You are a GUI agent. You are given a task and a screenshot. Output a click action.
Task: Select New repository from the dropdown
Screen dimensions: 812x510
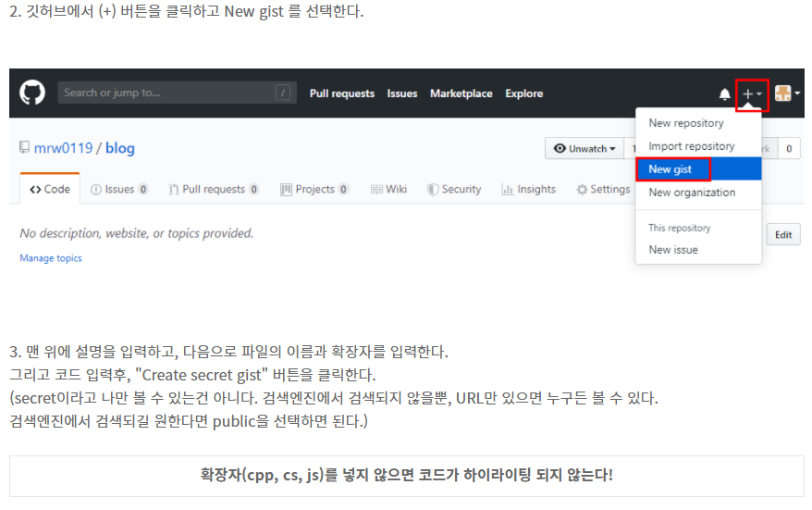tap(698, 123)
